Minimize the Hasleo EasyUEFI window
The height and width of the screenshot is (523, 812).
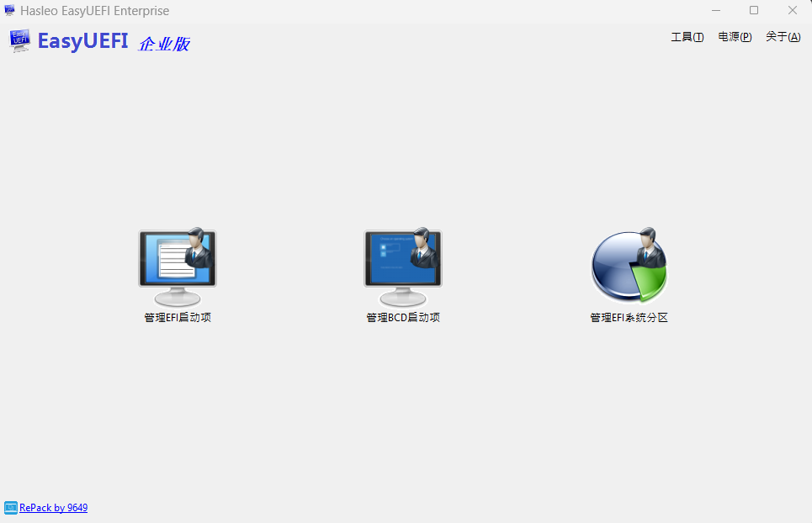(716, 10)
